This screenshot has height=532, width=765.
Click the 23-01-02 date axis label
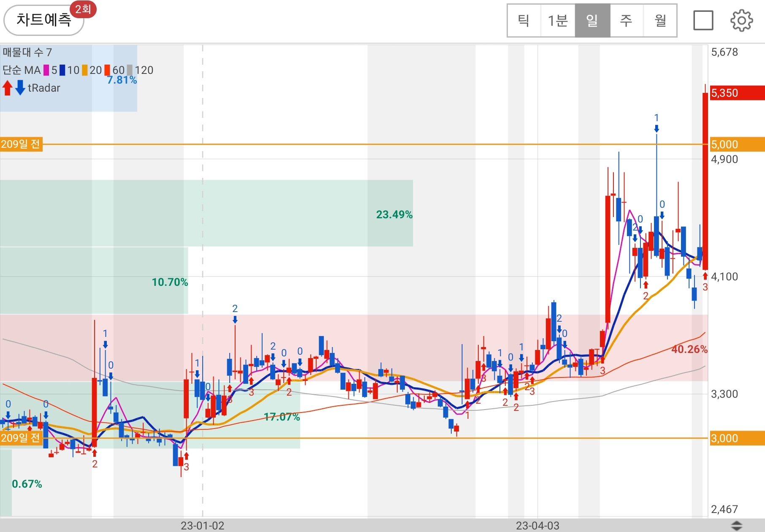203,526
